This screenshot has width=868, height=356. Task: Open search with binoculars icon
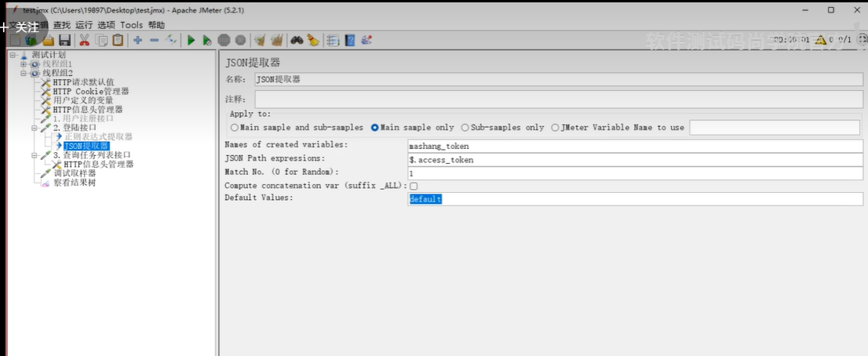pos(297,40)
